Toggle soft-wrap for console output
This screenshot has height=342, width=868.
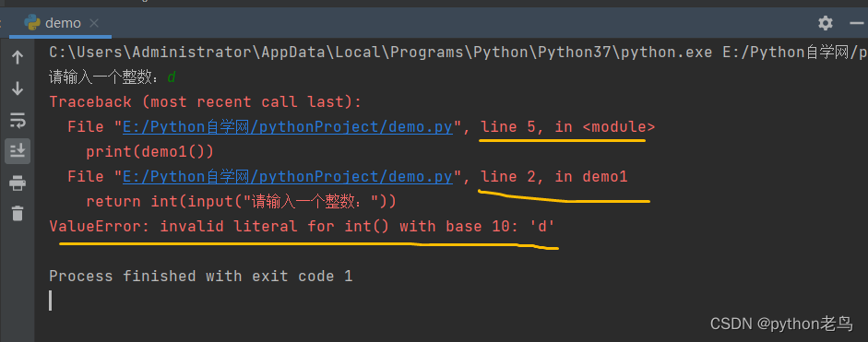18,120
